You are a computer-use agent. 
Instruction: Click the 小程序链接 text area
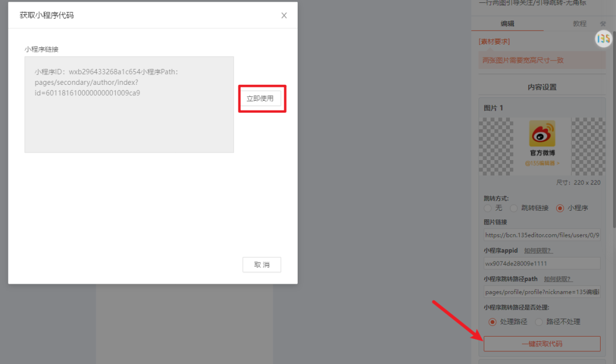pyautogui.click(x=129, y=105)
